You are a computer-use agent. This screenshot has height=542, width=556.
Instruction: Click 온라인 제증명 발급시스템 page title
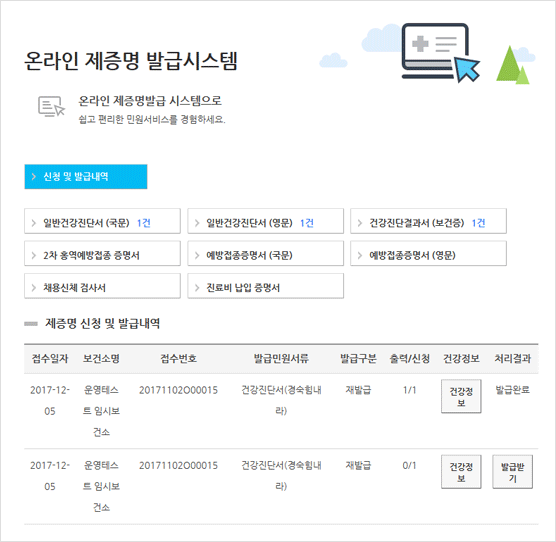[x=131, y=61]
